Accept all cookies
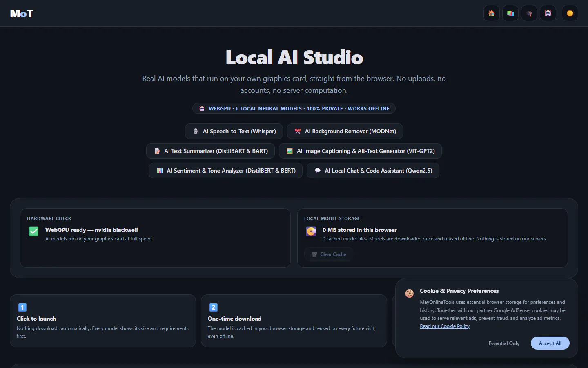Image resolution: width=588 pixels, height=368 pixels. pos(550,343)
